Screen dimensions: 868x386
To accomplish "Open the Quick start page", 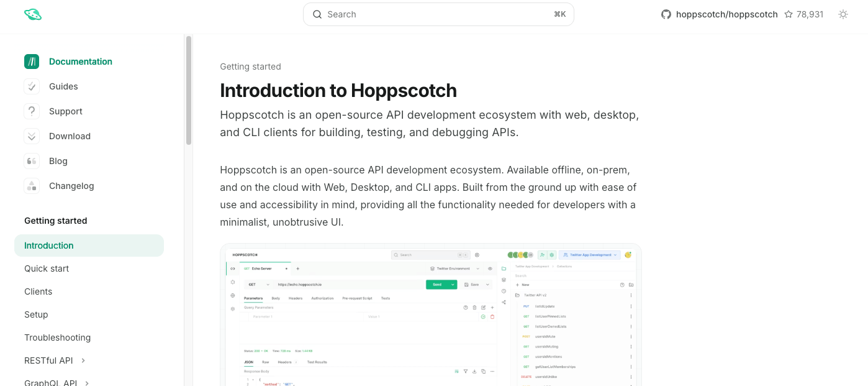I will [x=46, y=269].
